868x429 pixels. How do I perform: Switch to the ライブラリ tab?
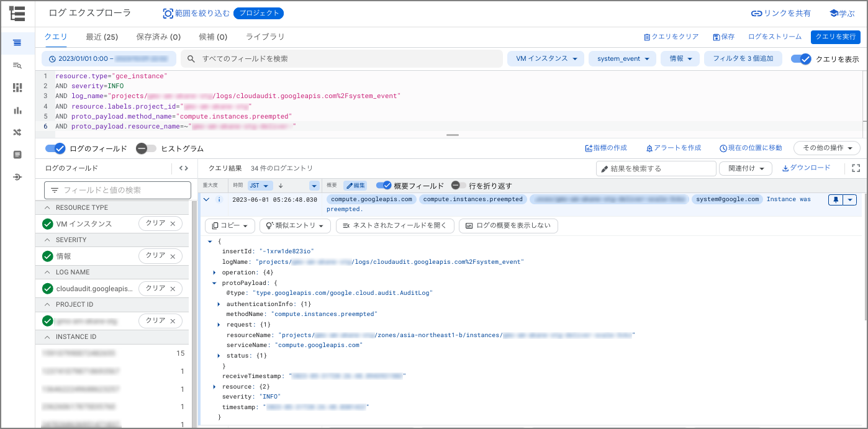[265, 37]
